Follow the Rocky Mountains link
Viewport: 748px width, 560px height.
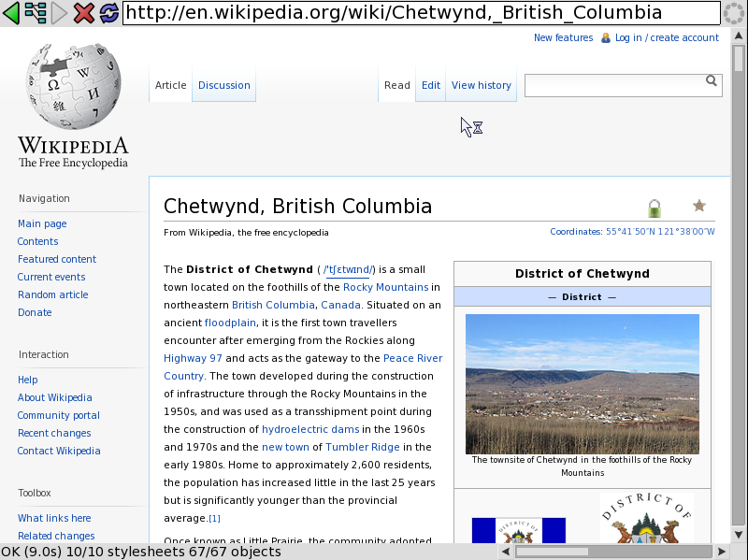coord(385,287)
